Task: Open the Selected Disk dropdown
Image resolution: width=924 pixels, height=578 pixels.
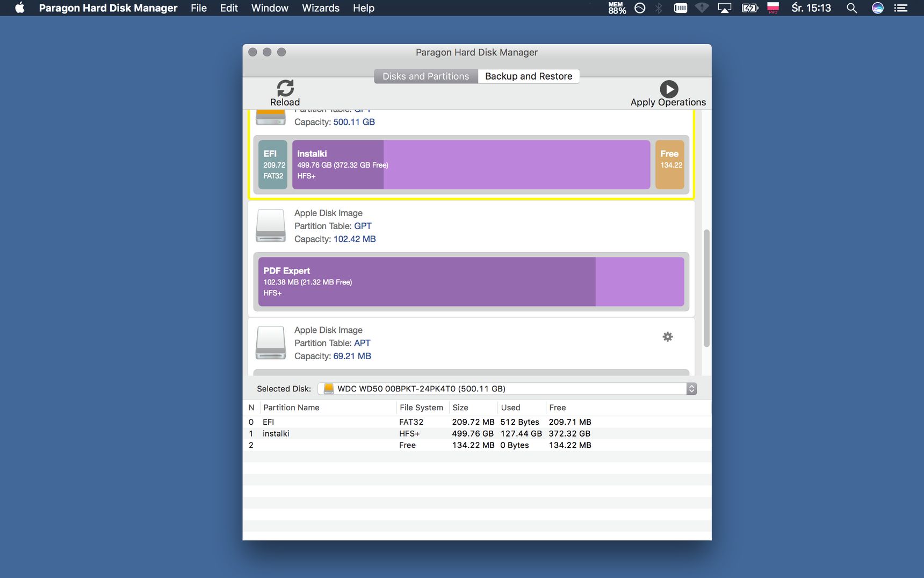Action: (x=507, y=389)
